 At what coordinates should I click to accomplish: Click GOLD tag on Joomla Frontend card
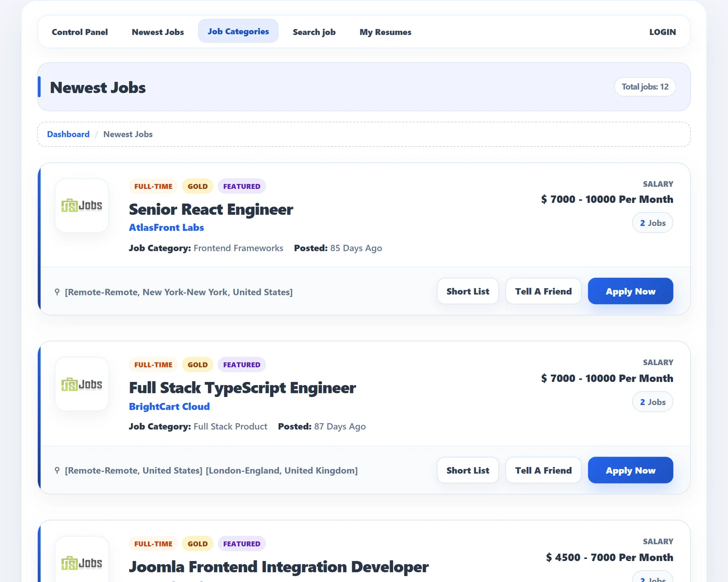click(x=197, y=544)
